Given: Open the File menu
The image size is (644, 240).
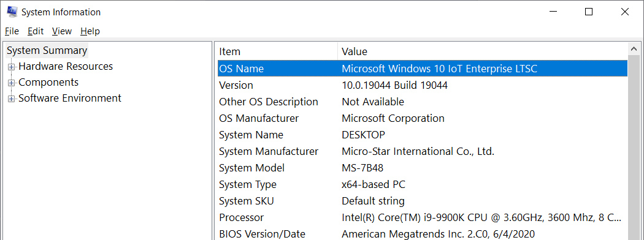Looking at the screenshot, I should click(12, 31).
